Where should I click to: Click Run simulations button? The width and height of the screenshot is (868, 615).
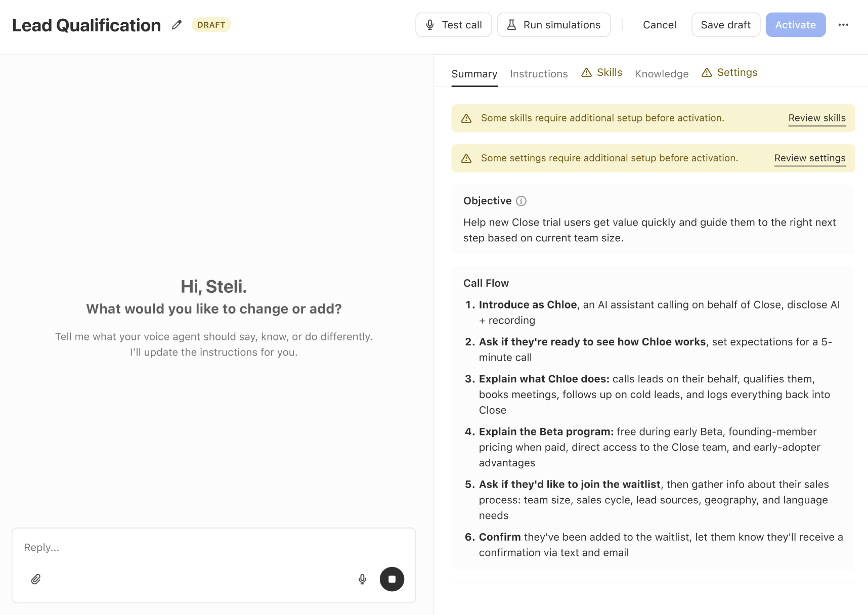(554, 25)
